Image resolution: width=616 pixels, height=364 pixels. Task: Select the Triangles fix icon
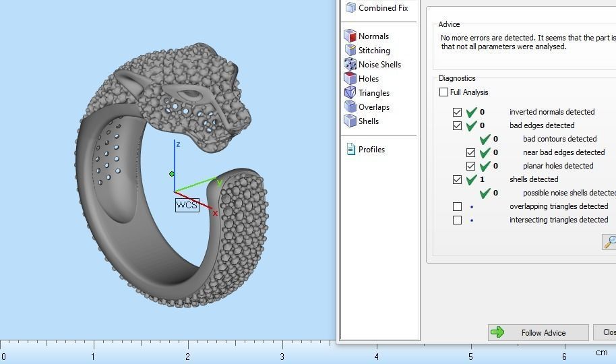click(x=350, y=92)
